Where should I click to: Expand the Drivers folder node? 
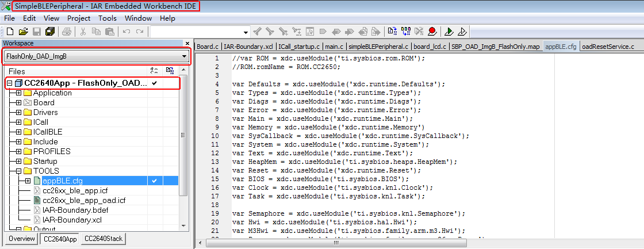point(19,113)
